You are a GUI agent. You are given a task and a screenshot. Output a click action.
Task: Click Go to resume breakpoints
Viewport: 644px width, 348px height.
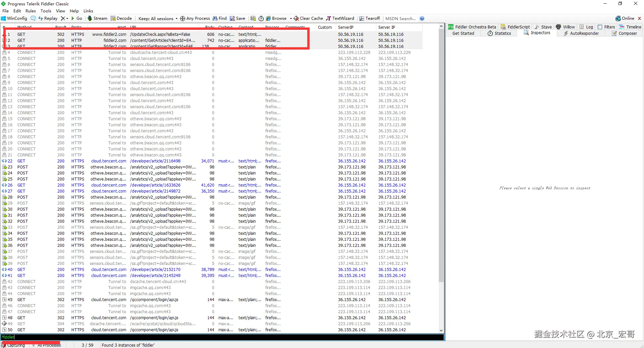[x=77, y=18]
